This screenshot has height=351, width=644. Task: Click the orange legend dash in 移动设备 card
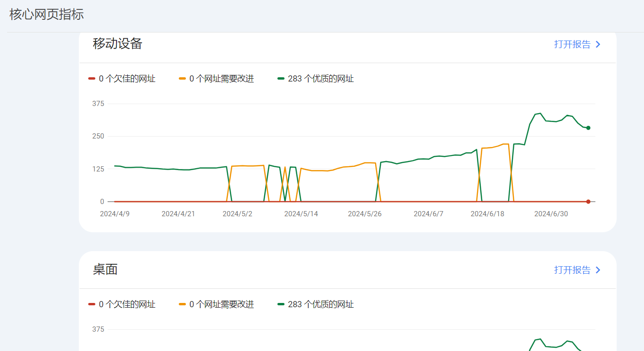(182, 79)
